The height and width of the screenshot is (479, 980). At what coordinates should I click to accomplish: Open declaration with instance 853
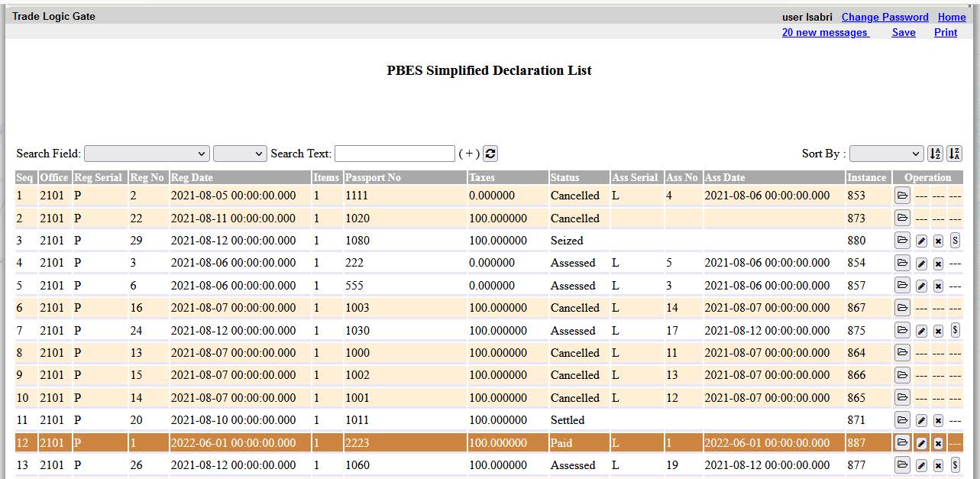pyautogui.click(x=902, y=196)
